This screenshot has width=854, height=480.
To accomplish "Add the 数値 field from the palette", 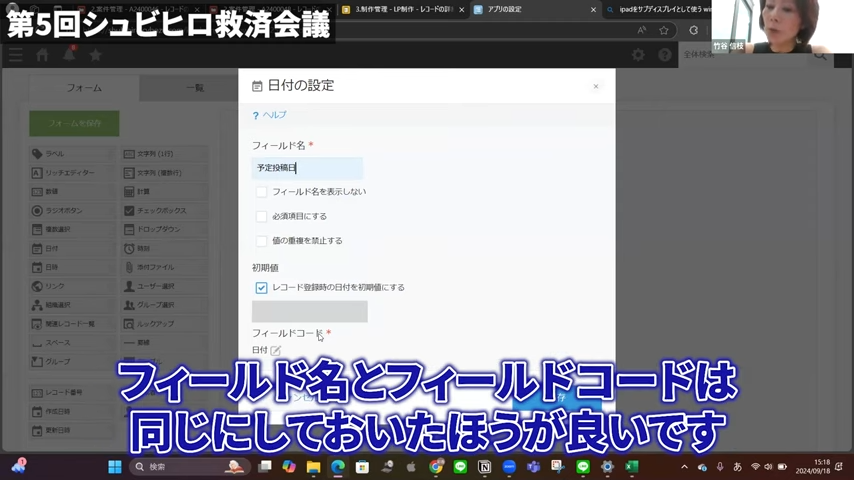I will (72, 192).
